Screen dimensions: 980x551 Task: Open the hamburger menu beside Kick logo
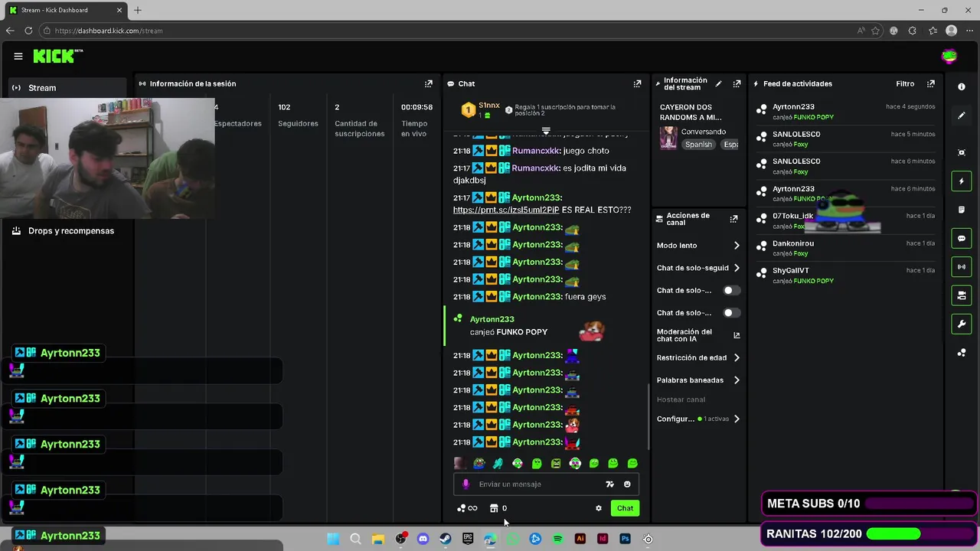(x=18, y=56)
